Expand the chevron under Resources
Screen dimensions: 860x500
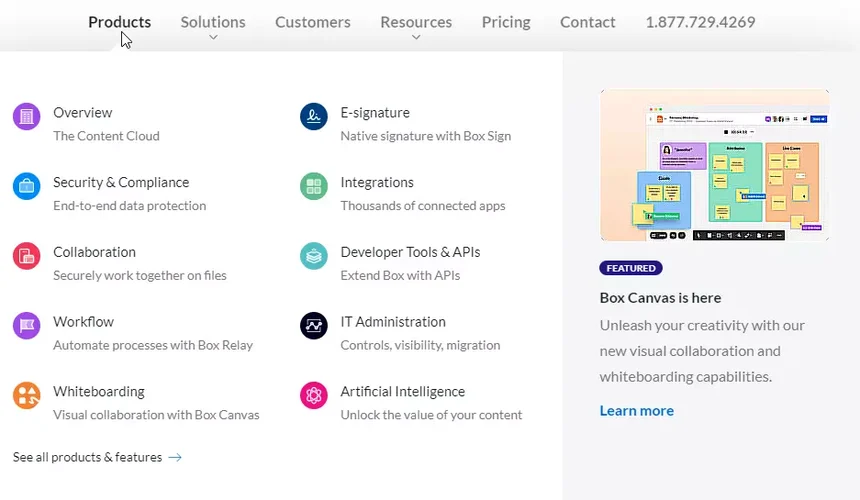416,37
